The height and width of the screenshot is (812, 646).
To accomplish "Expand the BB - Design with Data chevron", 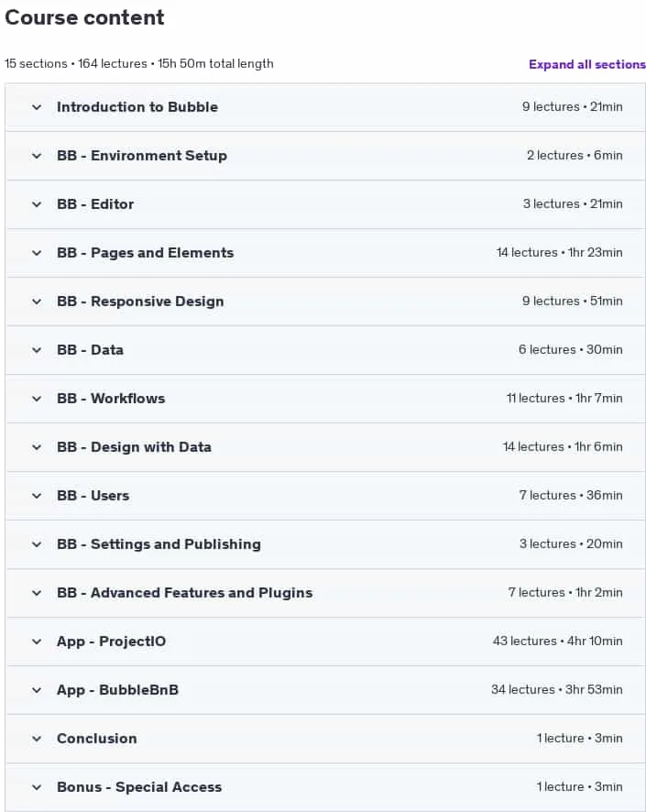I will click(37, 447).
